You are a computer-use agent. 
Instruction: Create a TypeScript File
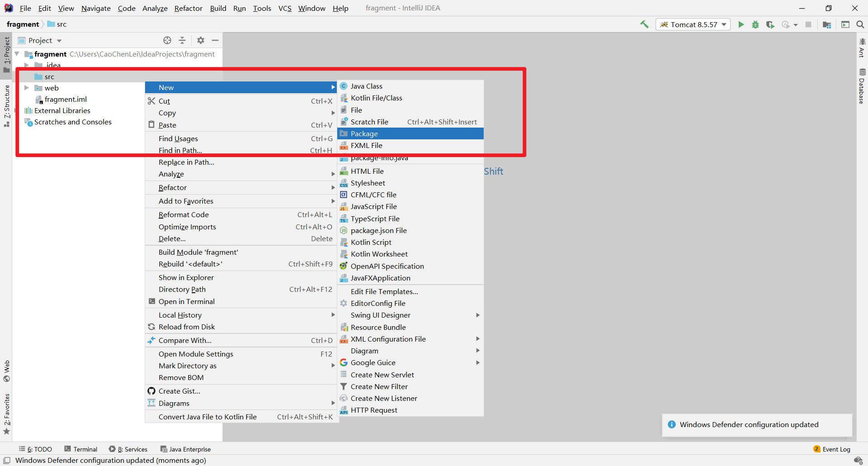point(410,219)
